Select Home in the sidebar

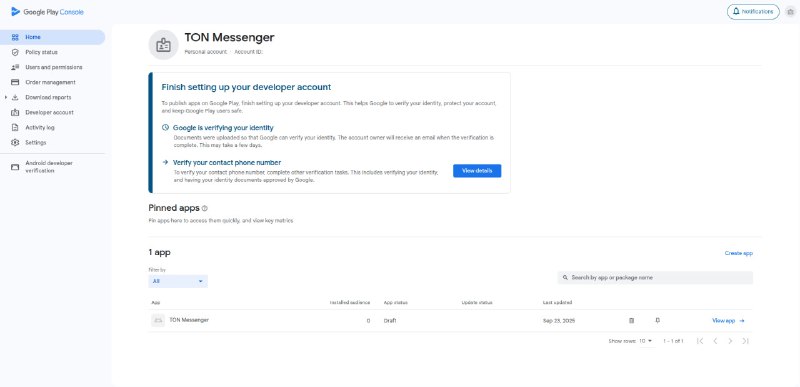point(53,37)
